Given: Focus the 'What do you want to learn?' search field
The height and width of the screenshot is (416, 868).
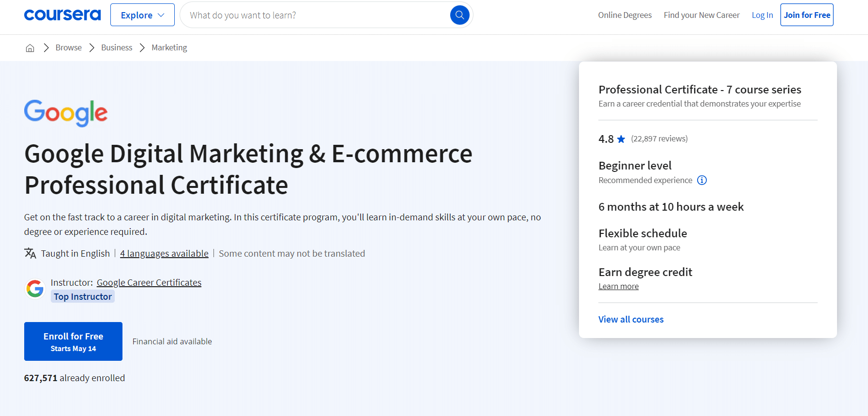Looking at the screenshot, I should tap(315, 15).
